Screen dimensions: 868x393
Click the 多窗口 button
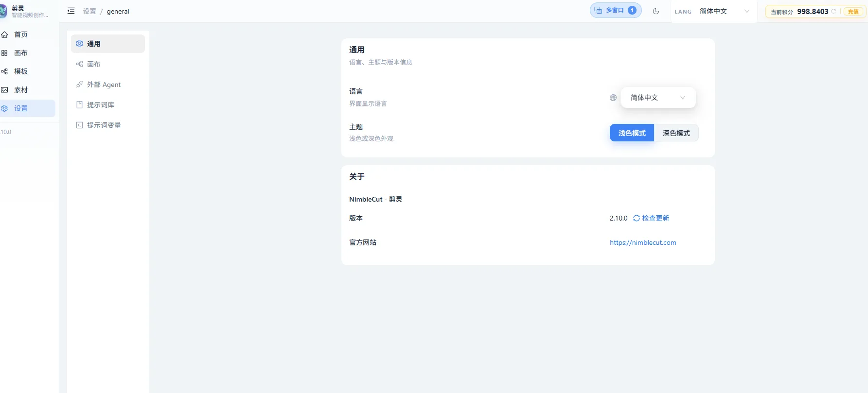tap(616, 10)
